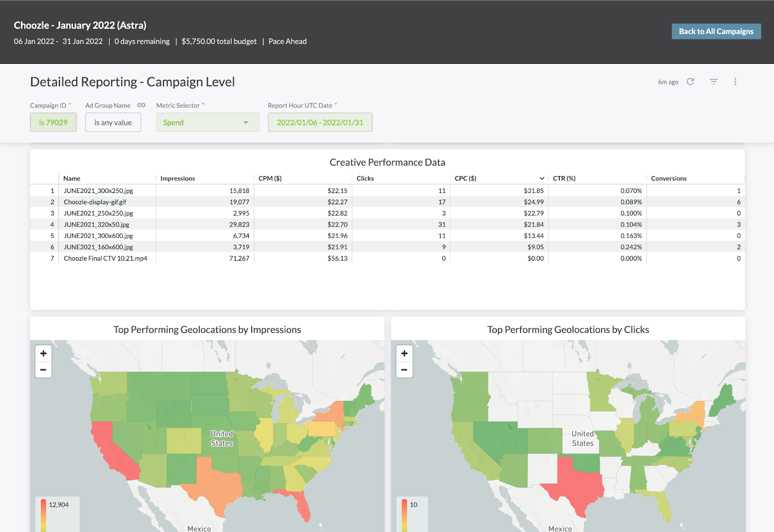Click the CPC ($) column sort arrow
Image resolution: width=774 pixels, height=532 pixels.
point(542,178)
